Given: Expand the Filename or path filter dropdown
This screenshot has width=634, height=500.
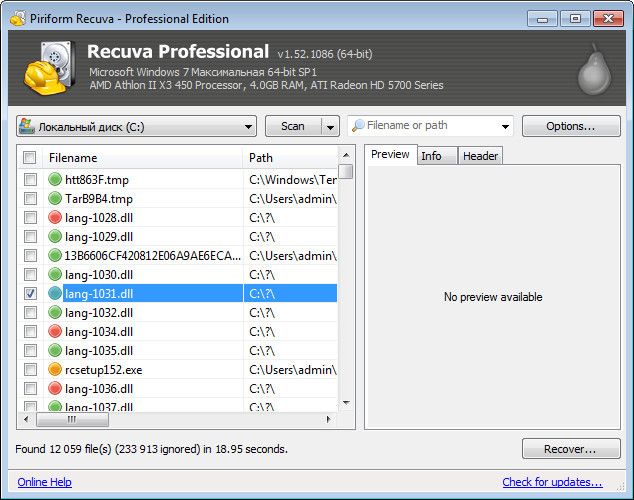Looking at the screenshot, I should click(x=505, y=127).
